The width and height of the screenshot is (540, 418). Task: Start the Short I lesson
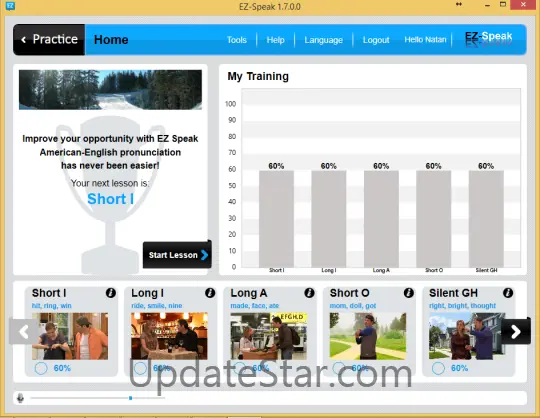tap(177, 254)
